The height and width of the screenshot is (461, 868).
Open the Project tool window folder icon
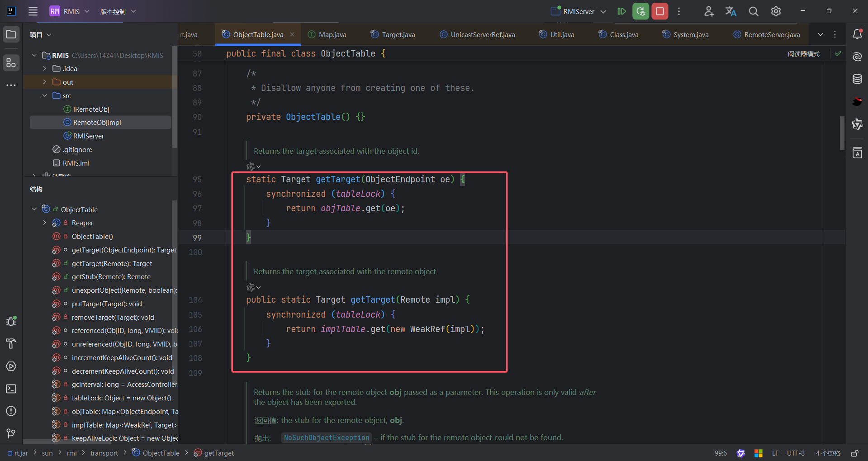coord(11,34)
